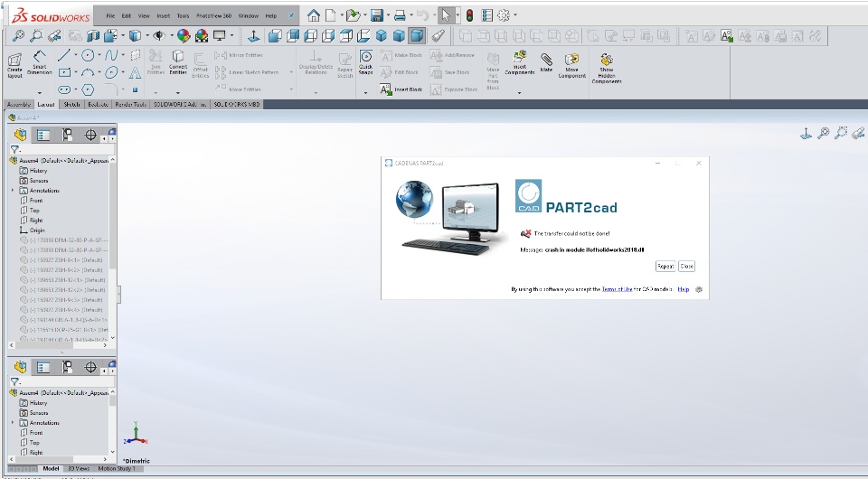The image size is (868, 479).
Task: Toggle Hide/Show Items eye icon
Action: point(159,36)
